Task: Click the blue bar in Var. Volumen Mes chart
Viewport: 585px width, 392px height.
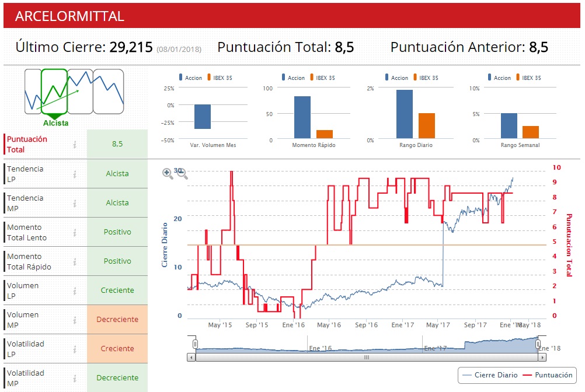Action: pos(203,117)
